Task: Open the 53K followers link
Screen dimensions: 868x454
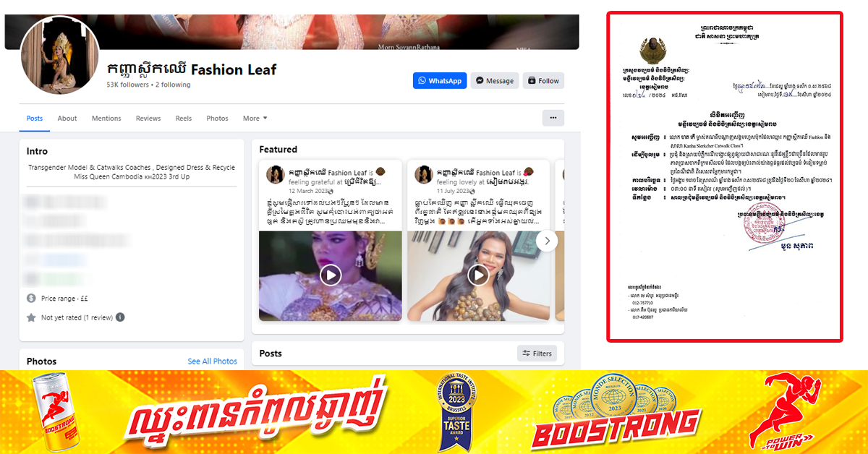Action: pos(127,85)
